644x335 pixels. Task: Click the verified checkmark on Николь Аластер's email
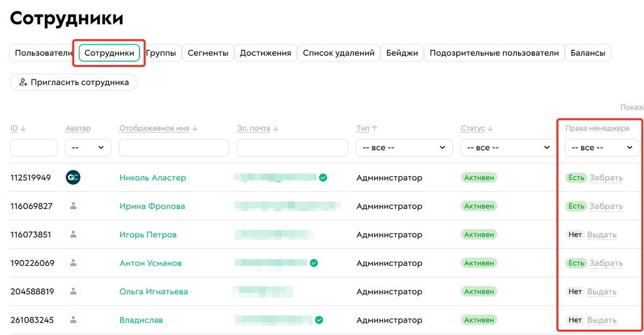click(323, 177)
